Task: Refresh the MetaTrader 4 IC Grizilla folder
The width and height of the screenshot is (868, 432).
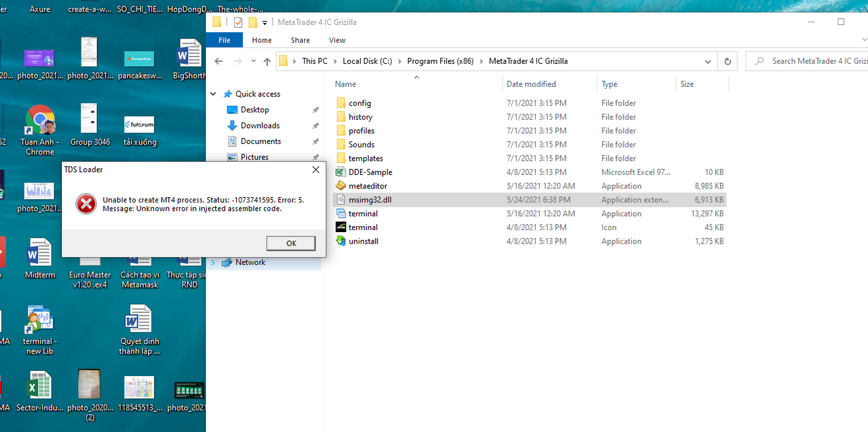Action: (x=727, y=61)
